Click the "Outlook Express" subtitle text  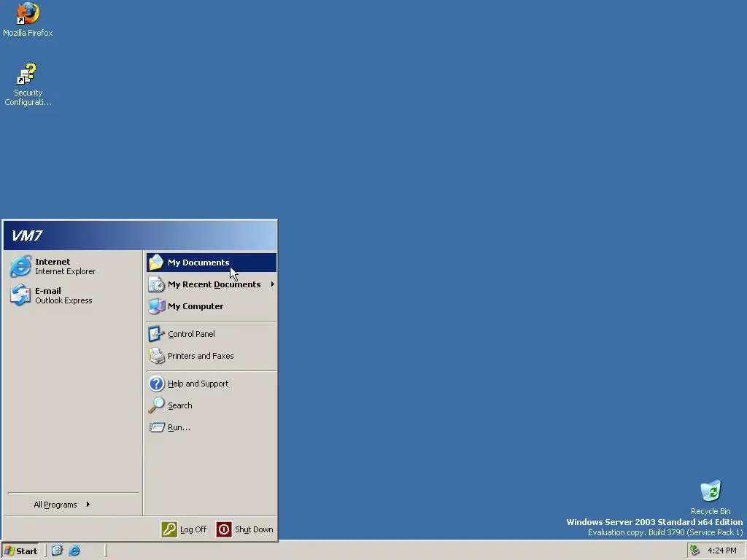63,300
